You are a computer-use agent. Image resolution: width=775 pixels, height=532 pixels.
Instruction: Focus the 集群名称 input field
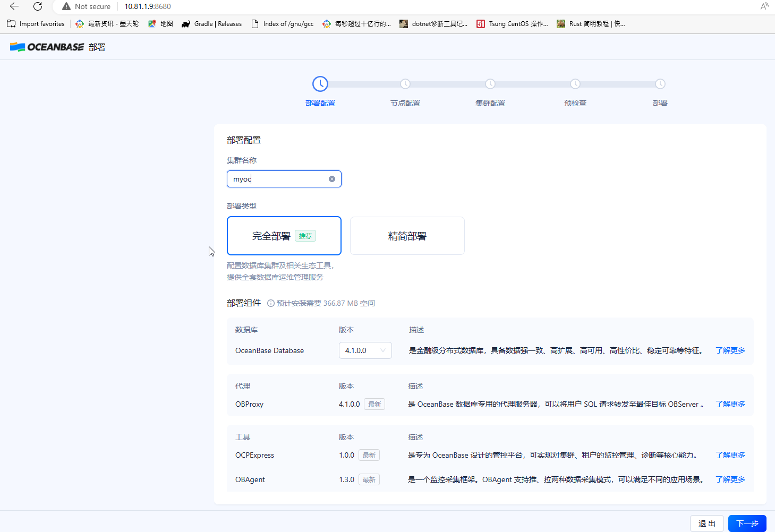point(284,179)
